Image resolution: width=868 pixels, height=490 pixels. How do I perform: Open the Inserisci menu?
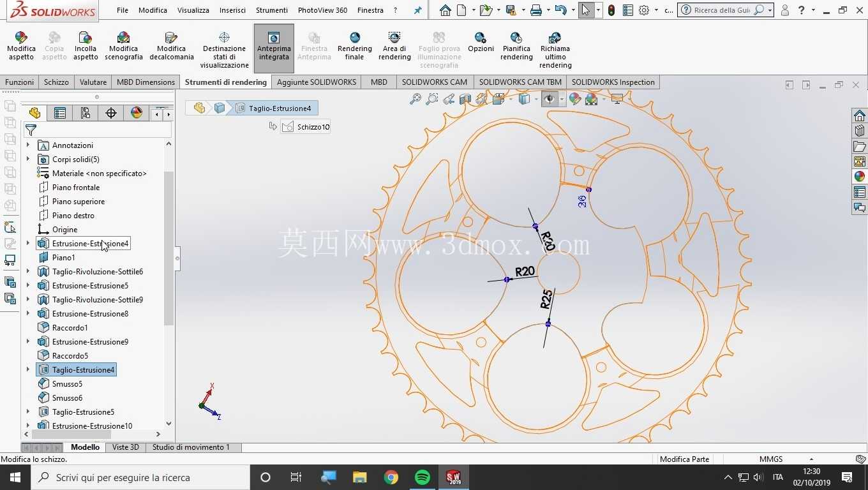click(x=232, y=10)
